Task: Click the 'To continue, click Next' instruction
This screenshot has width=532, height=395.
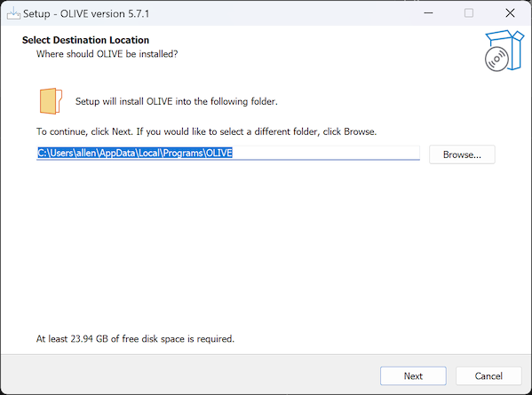Action: pos(206,131)
